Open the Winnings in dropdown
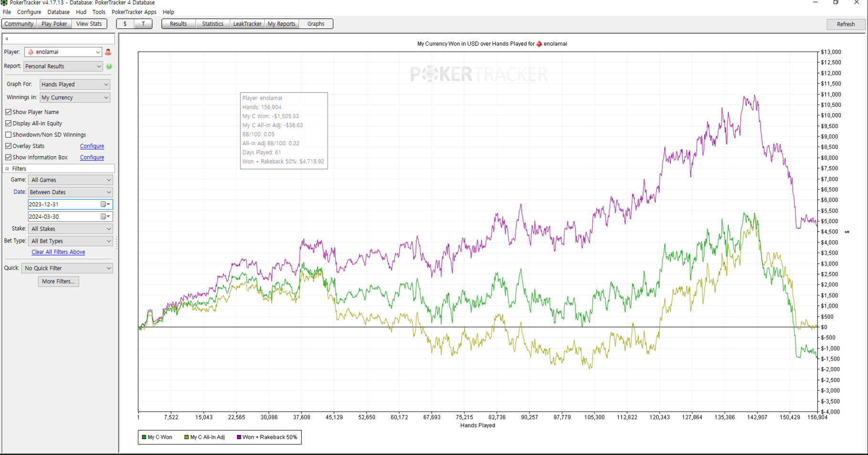The height and width of the screenshot is (455, 868). point(75,98)
